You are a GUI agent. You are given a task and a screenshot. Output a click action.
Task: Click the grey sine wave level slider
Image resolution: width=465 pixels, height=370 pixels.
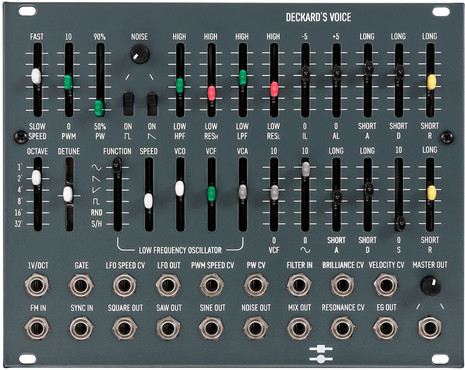point(305,169)
